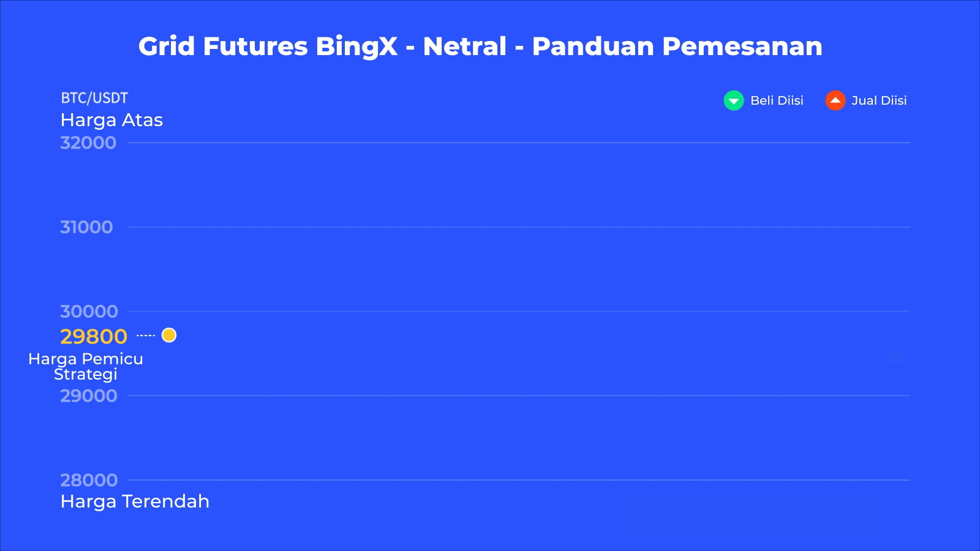Screen dimensions: 980x551
Task: Click the dotted connector beside 29800
Action: pyautogui.click(x=146, y=335)
